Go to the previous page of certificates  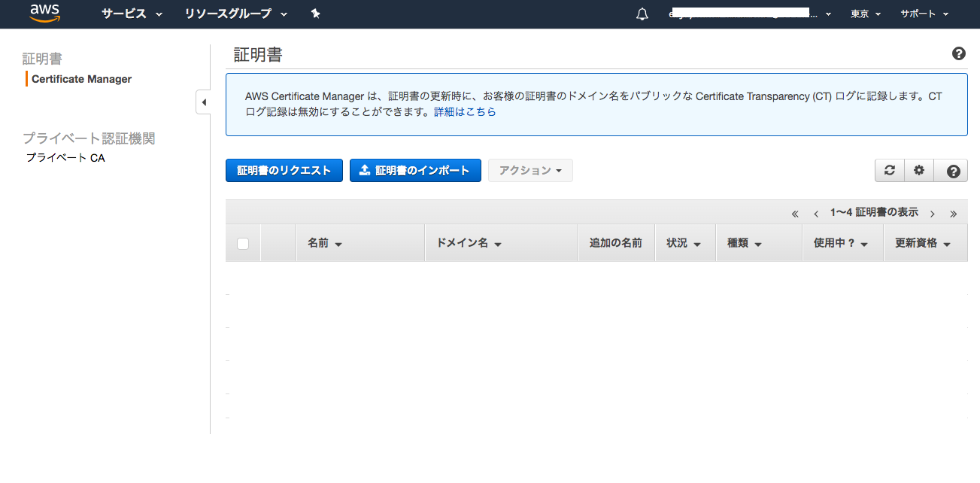816,214
